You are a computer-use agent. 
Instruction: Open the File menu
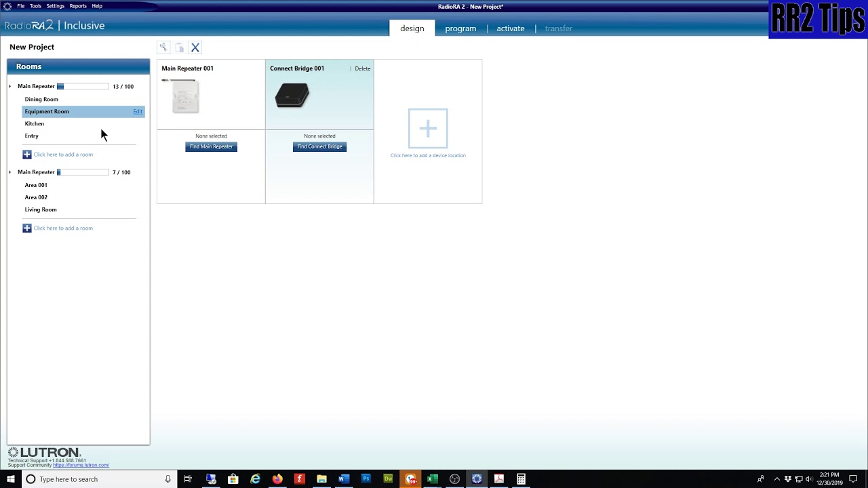[21, 6]
